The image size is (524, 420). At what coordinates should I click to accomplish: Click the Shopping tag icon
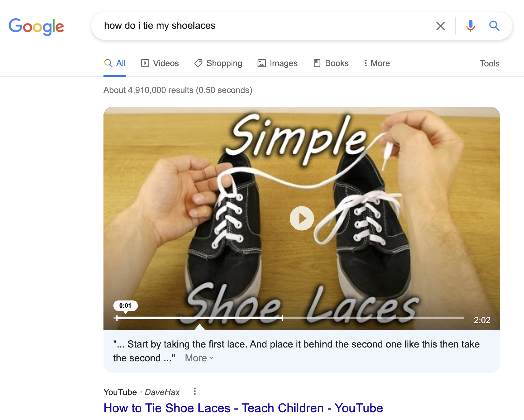pyautogui.click(x=198, y=63)
